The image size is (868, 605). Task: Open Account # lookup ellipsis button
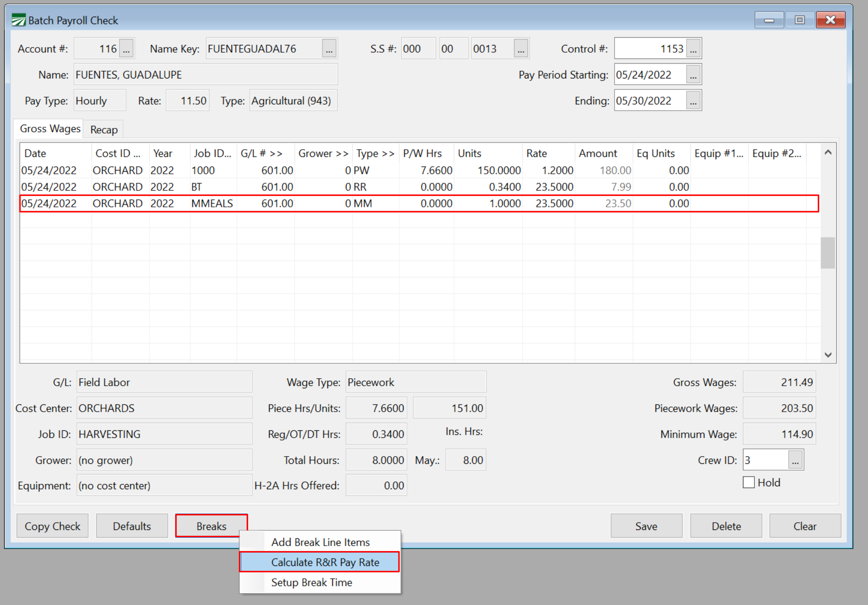point(126,49)
